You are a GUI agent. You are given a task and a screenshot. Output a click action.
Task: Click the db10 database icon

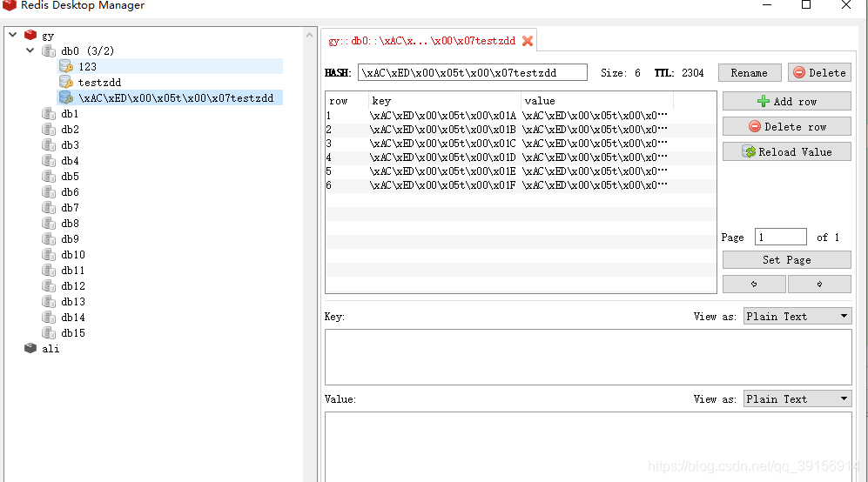coord(49,255)
